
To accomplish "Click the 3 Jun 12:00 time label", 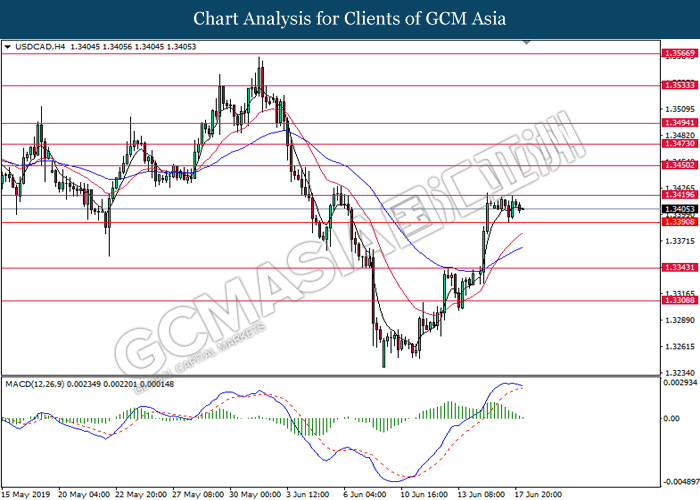I will (308, 495).
